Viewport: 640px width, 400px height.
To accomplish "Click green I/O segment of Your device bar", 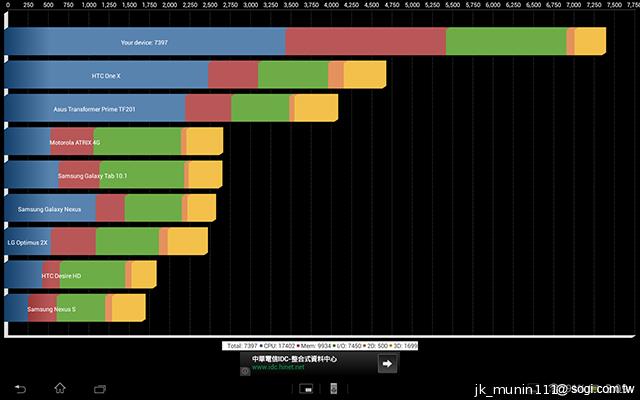I will coord(505,42).
